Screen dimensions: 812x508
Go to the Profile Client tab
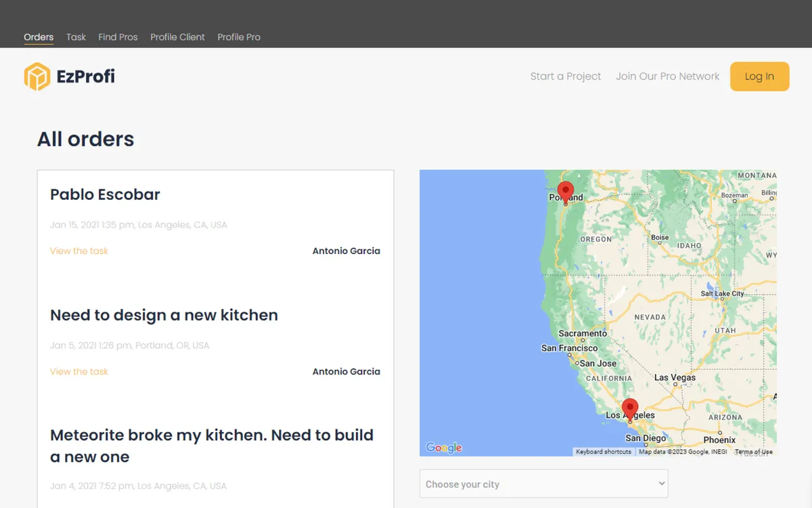pyautogui.click(x=177, y=37)
